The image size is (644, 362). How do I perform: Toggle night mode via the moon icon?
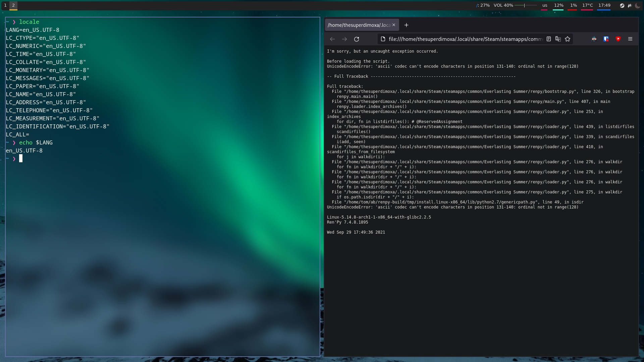pyautogui.click(x=638, y=5)
